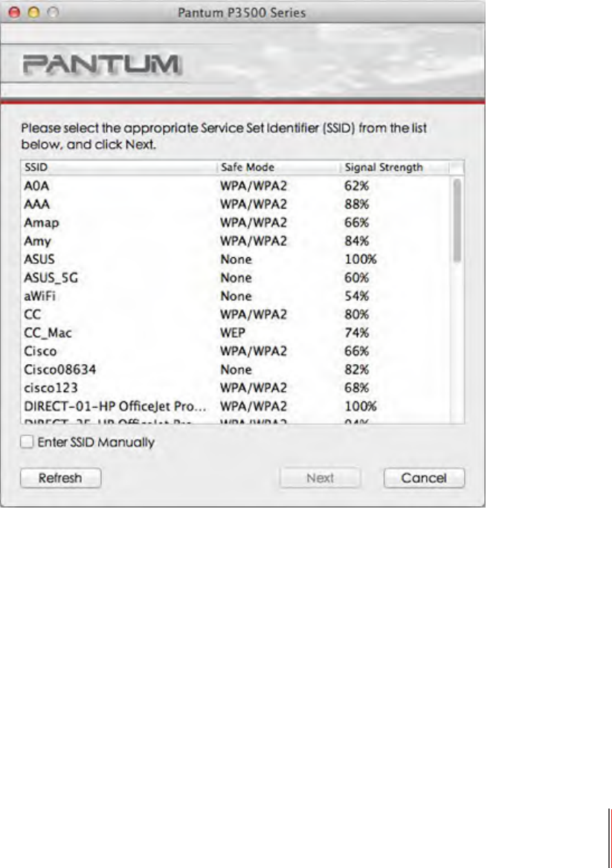Click the 80% signal strength value
Image resolution: width=612 pixels, height=868 pixels.
[x=357, y=314]
